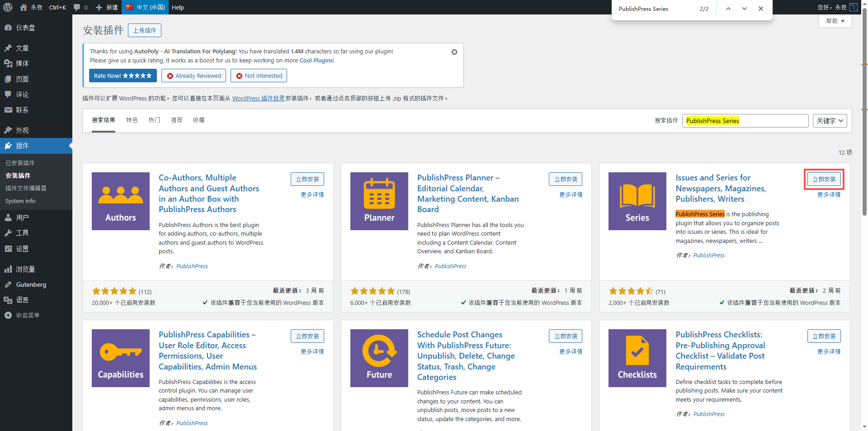Install PublishPress Checklists plugin

point(824,336)
